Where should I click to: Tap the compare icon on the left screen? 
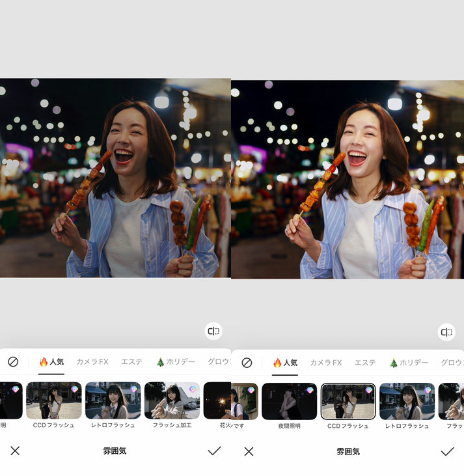[213, 331]
